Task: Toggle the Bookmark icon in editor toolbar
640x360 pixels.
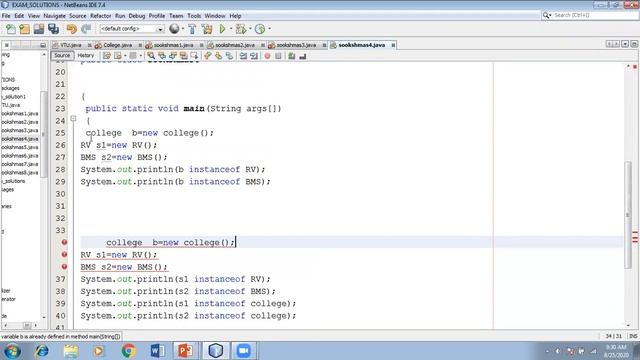Action: 229,56
